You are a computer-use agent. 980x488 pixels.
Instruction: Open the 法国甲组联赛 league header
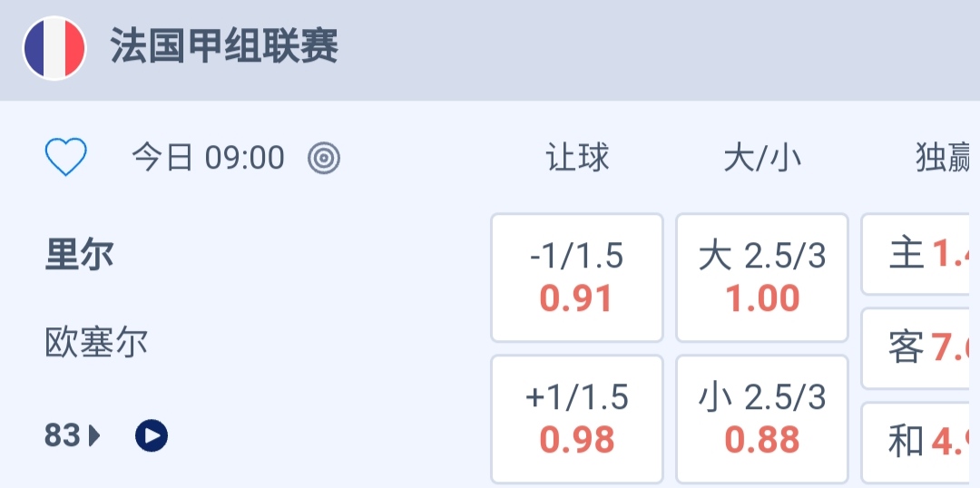point(224,46)
